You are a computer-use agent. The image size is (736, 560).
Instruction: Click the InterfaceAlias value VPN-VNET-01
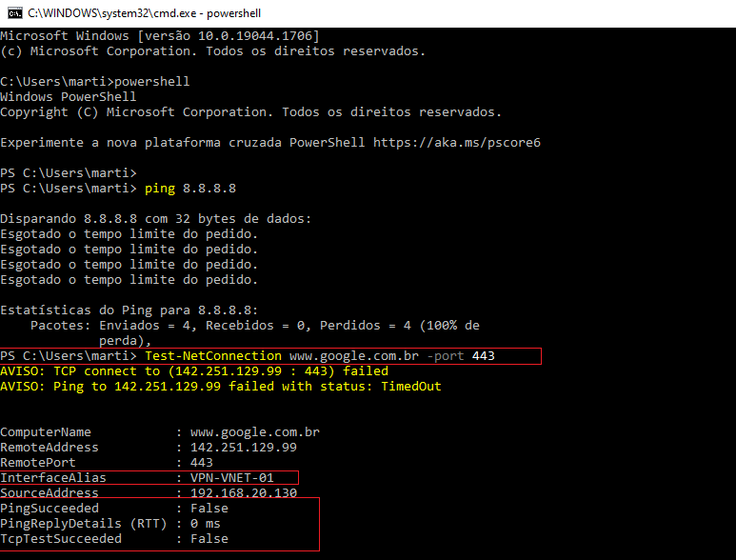point(232,478)
